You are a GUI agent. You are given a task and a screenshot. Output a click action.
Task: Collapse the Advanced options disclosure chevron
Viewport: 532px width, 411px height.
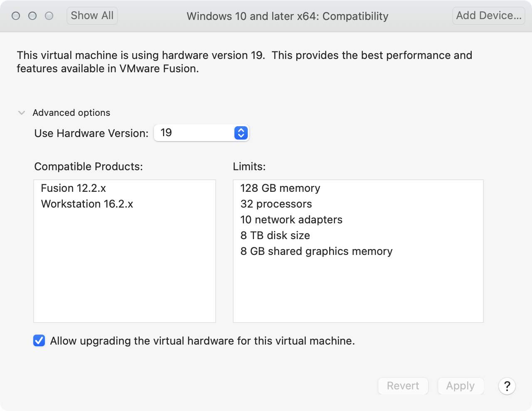click(22, 113)
